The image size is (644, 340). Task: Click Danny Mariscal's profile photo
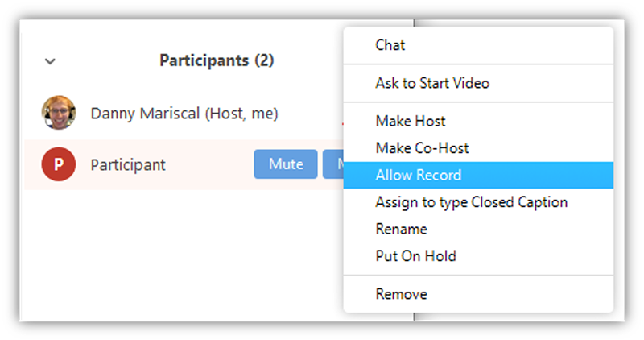(x=59, y=114)
